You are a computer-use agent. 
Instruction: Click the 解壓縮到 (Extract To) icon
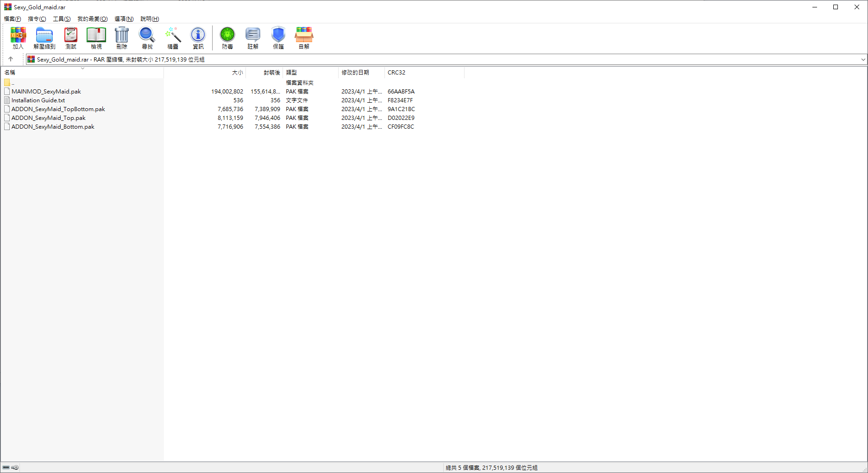(x=44, y=37)
